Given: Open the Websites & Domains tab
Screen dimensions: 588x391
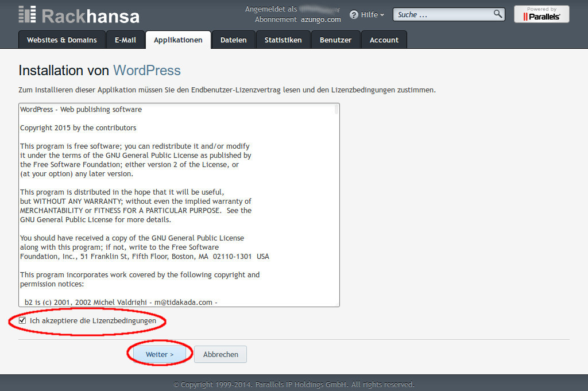Looking at the screenshot, I should (62, 40).
